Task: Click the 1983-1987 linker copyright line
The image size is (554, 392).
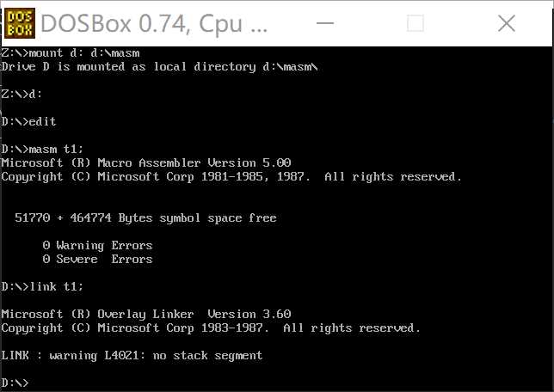Action: [x=211, y=328]
